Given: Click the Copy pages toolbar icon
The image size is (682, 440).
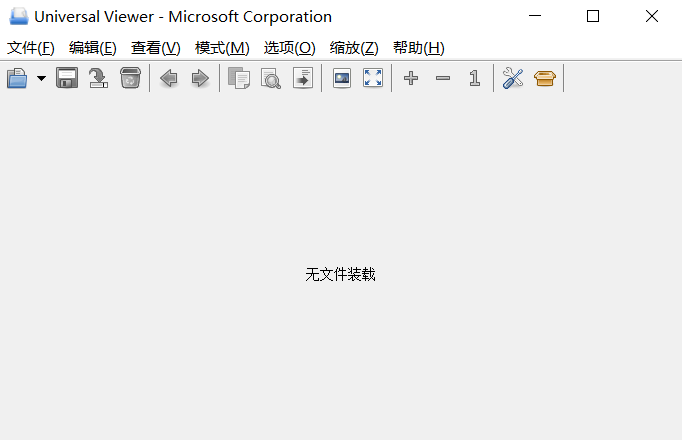Looking at the screenshot, I should pyautogui.click(x=239, y=78).
